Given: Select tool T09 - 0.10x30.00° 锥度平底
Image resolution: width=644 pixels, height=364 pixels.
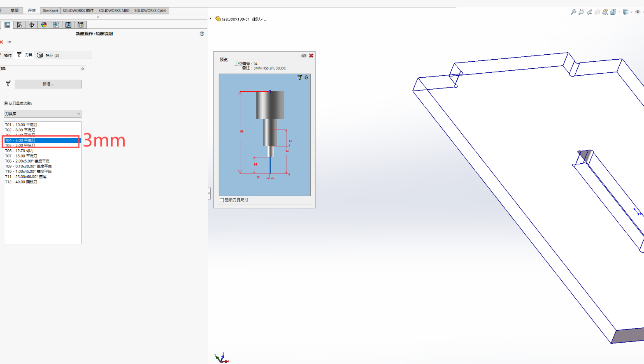Looking at the screenshot, I should tap(42, 166).
